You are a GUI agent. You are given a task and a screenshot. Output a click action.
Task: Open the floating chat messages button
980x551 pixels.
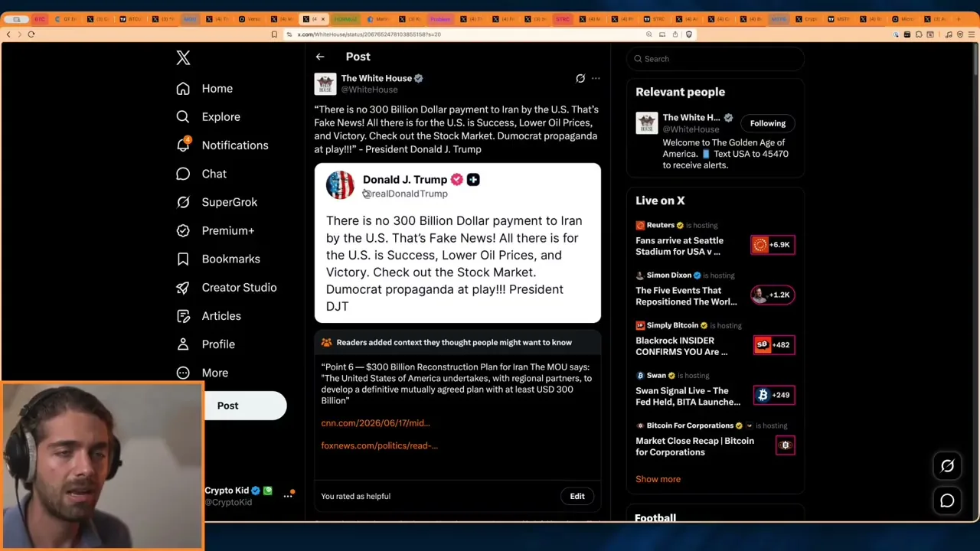(947, 500)
